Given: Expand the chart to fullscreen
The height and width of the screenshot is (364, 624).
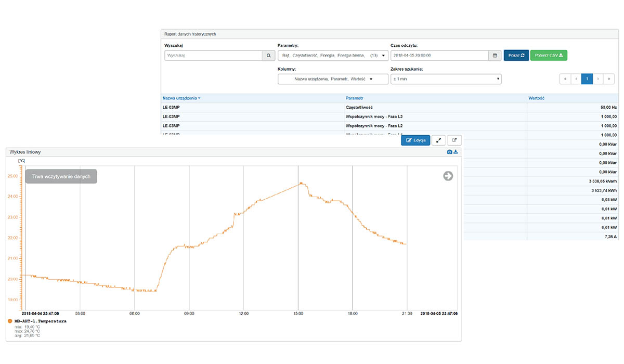Looking at the screenshot, I should pyautogui.click(x=439, y=140).
